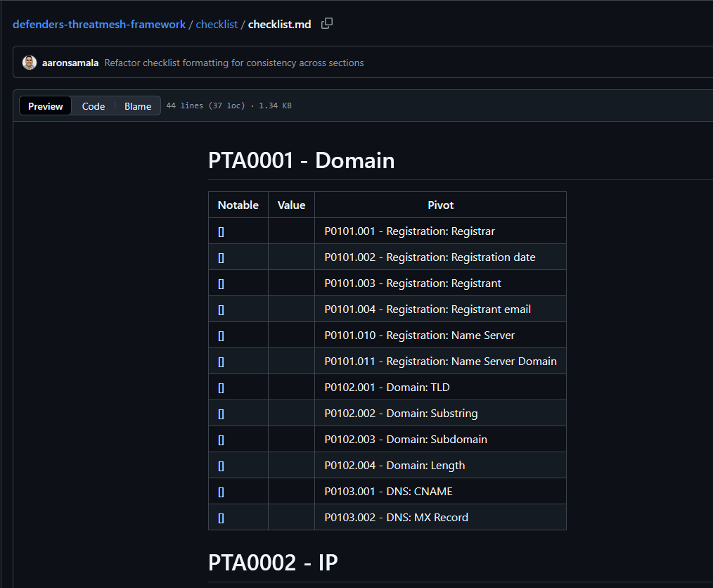Click the 'PTA0002 - IP' heading
This screenshot has width=713, height=588.
[x=273, y=563]
